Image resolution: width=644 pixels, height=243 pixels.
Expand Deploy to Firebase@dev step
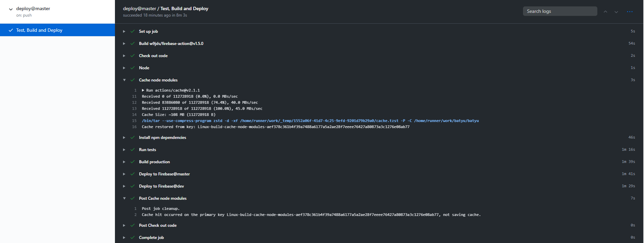[124, 186]
